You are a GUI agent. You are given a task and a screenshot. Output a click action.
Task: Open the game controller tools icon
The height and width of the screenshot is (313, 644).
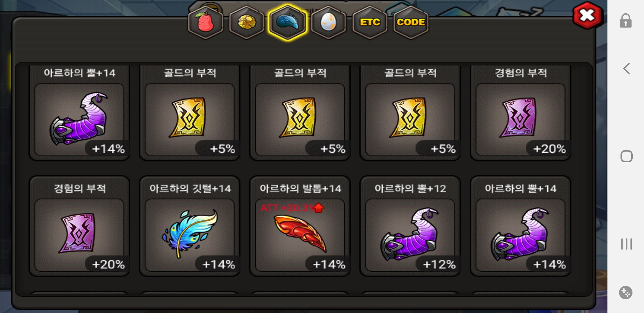click(626, 292)
